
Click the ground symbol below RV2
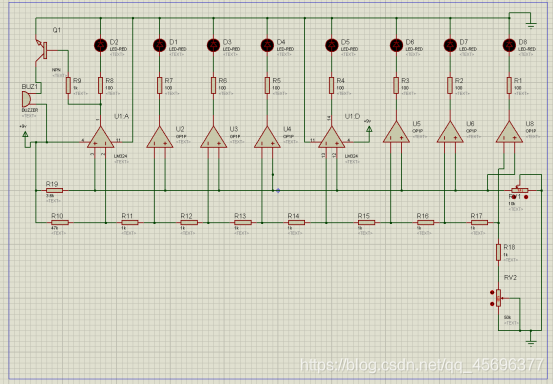(531, 342)
